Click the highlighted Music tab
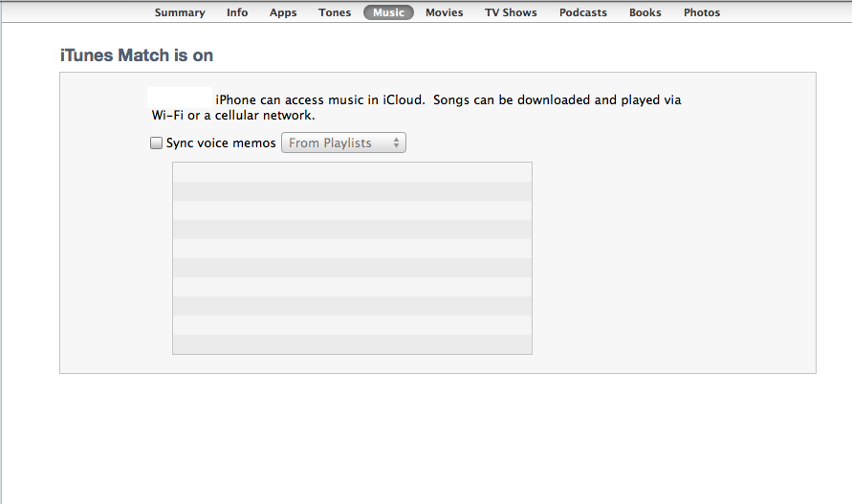The image size is (852, 504). (x=388, y=12)
